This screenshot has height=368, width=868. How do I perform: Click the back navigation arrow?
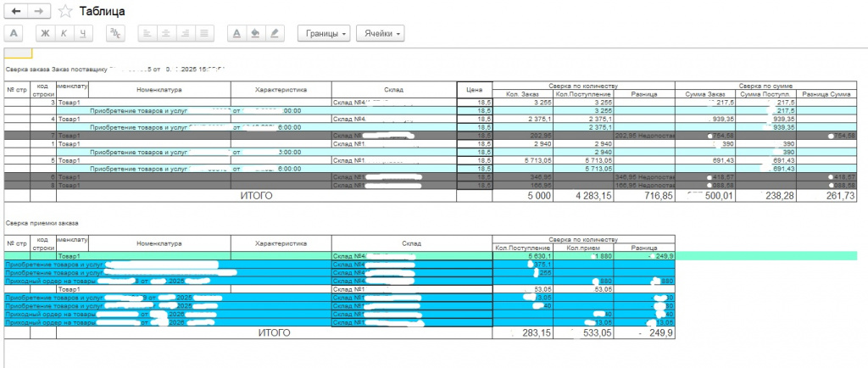15,11
